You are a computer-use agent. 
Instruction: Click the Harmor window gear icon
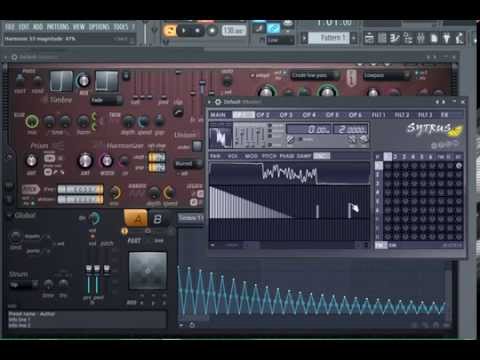pyautogui.click(x=14, y=57)
